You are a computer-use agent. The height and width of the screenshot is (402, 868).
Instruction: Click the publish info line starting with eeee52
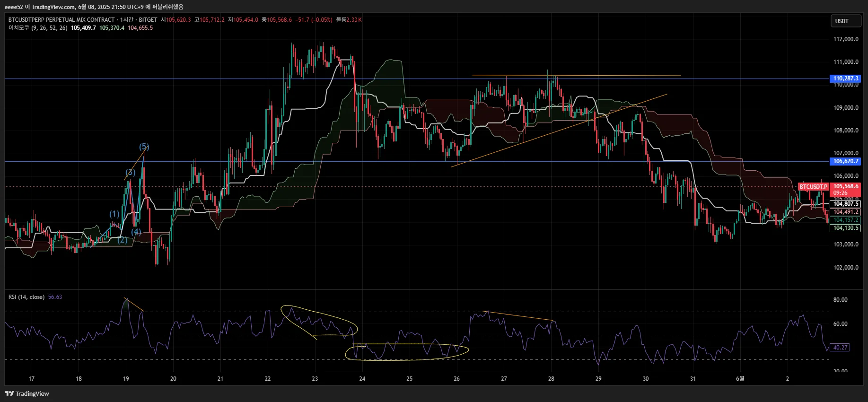pos(94,7)
